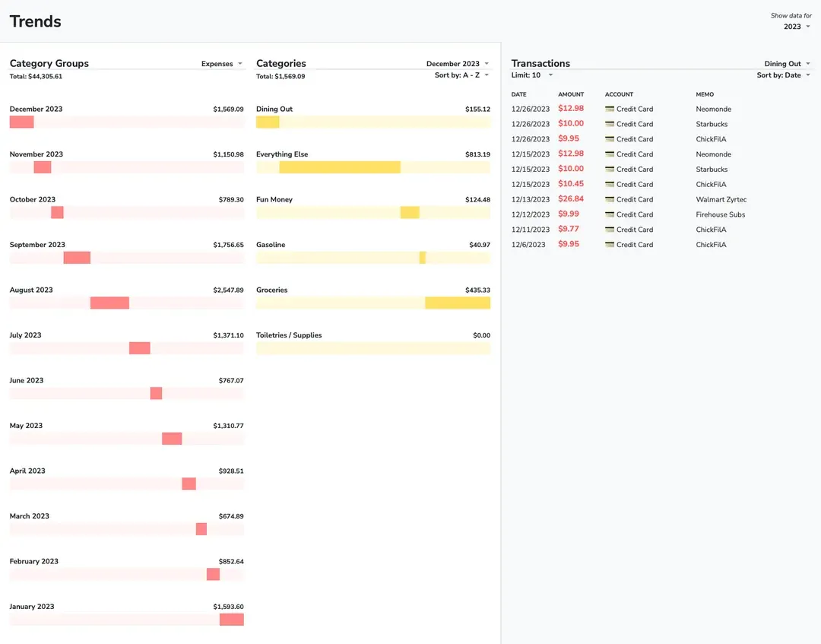
Task: Select the Everything Else yellow bar
Action: [340, 167]
